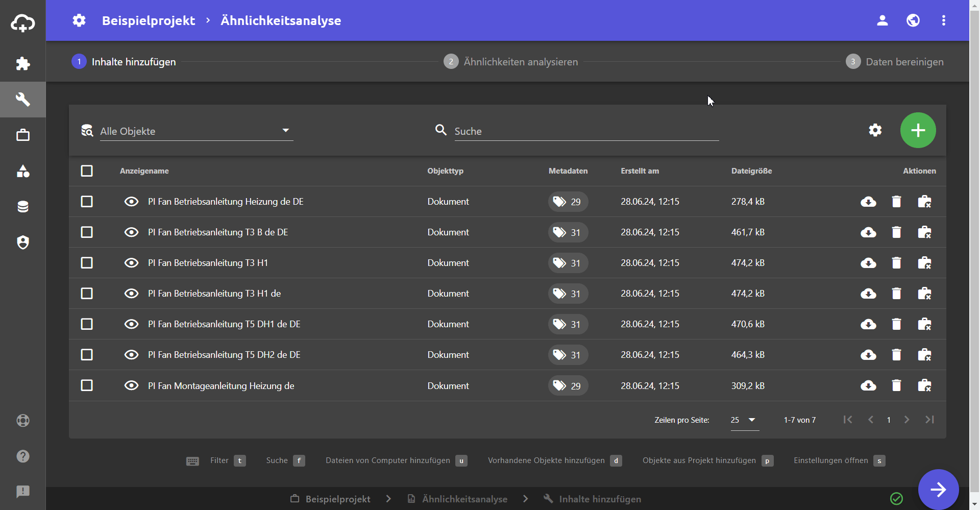The image size is (980, 510).
Task: Download PI Fan Betriebsanleitung T3 H1 de
Action: (868, 294)
